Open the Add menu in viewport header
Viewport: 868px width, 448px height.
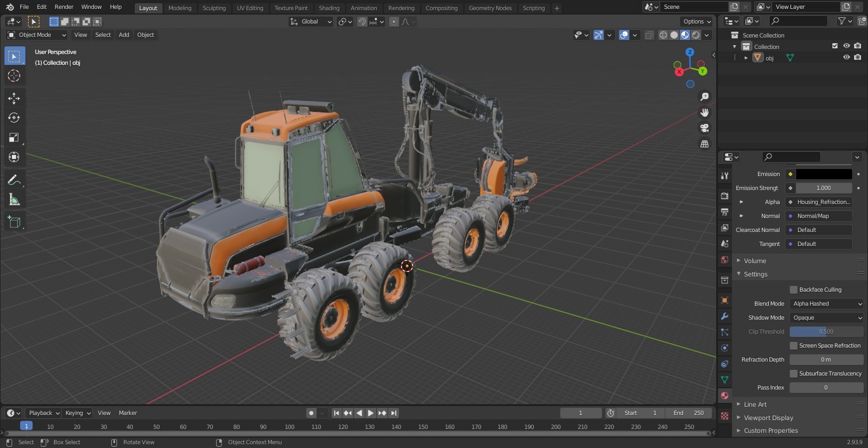coord(124,35)
